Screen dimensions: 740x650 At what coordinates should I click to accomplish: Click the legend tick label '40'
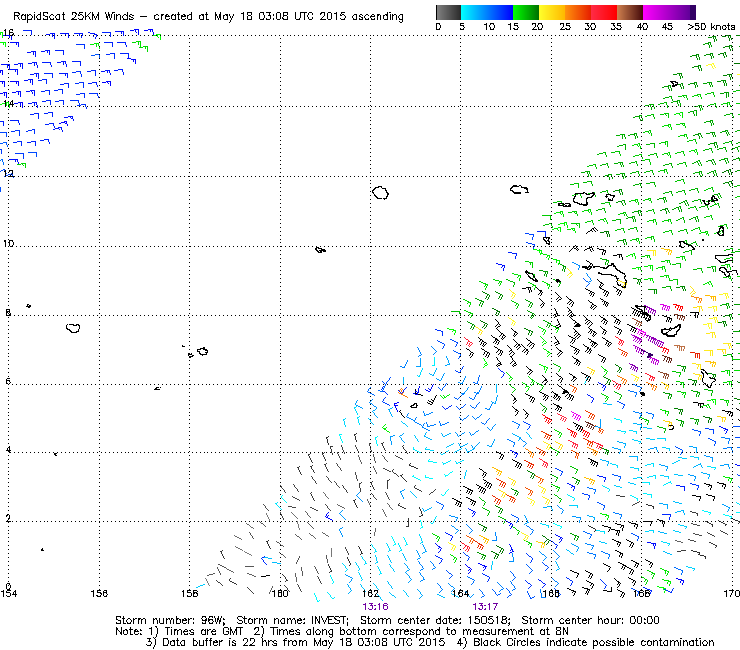pos(642,27)
